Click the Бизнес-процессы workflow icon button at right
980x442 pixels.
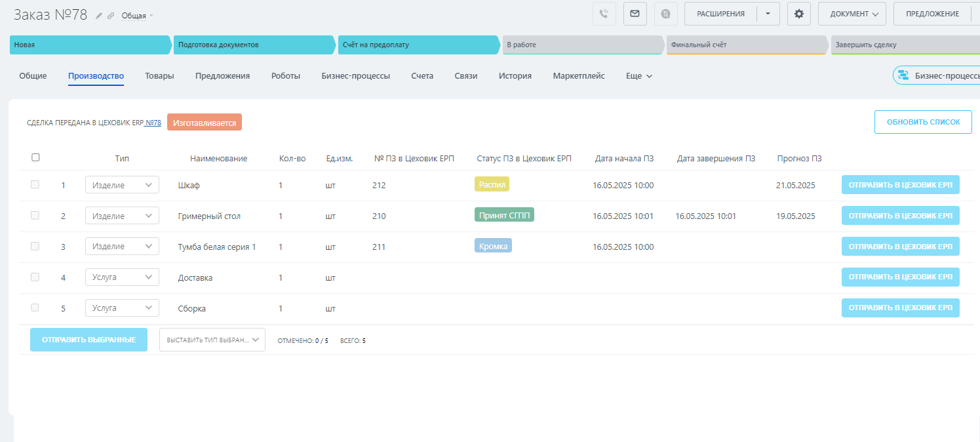click(x=903, y=75)
